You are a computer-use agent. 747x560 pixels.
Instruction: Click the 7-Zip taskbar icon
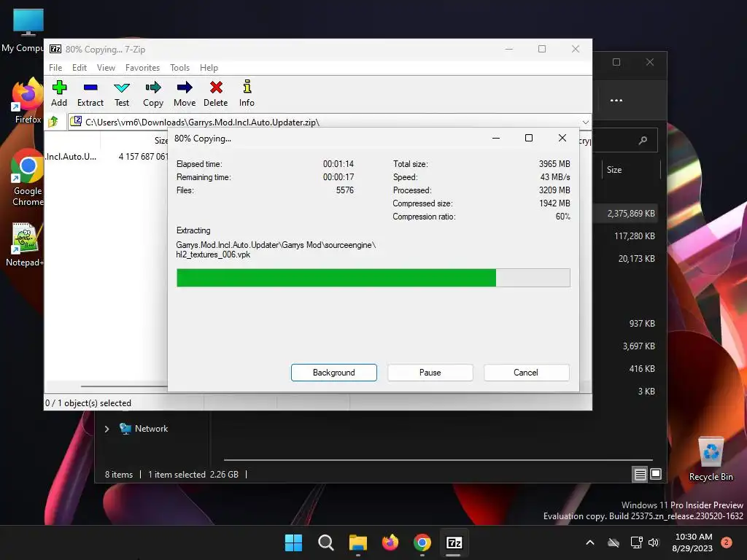click(x=454, y=542)
